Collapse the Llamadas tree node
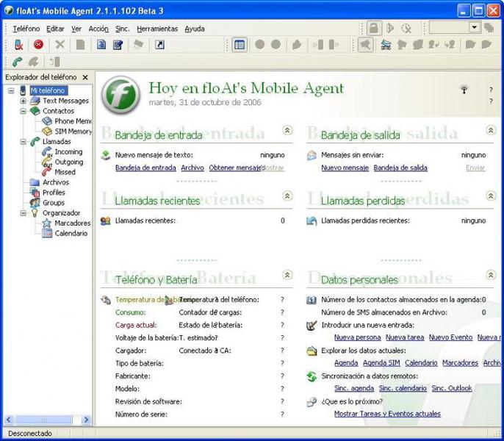The height and width of the screenshot is (441, 504). [24, 142]
